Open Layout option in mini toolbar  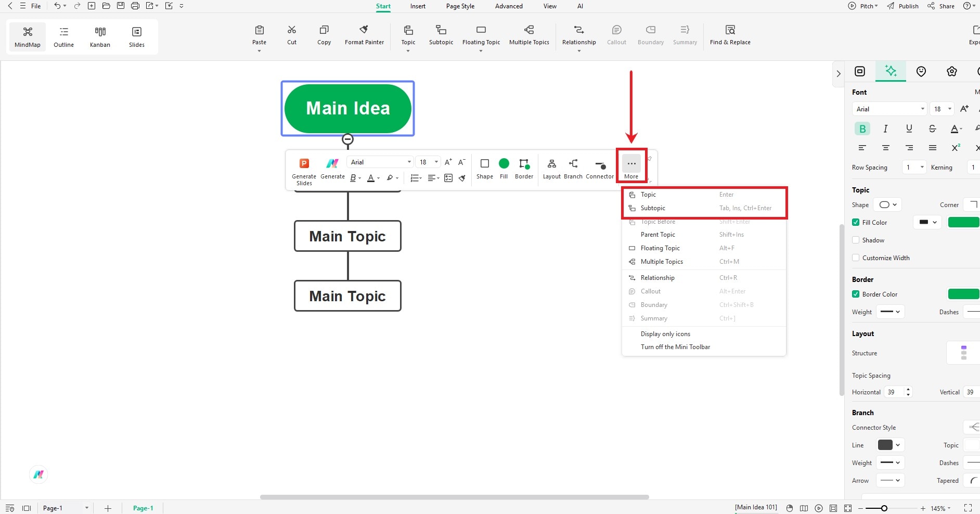(x=552, y=169)
